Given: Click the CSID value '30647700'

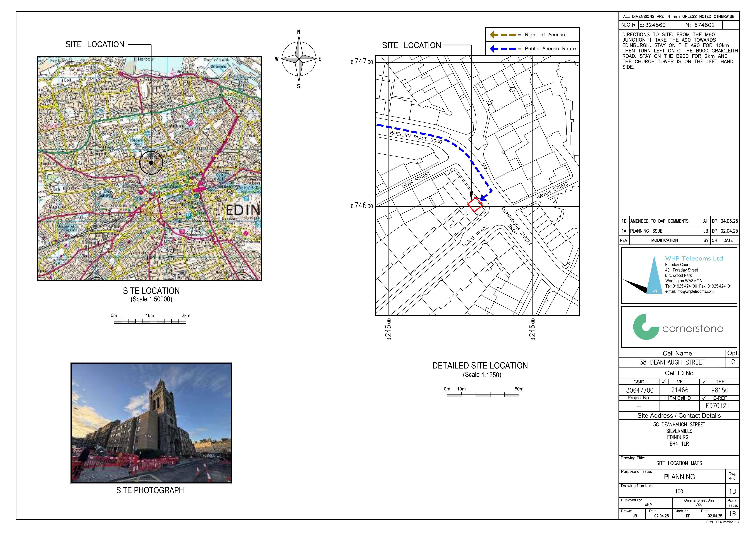Looking at the screenshot, I should point(640,390).
